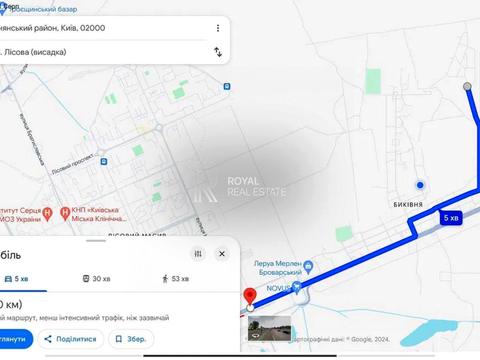
Task: Swap origin and destination with arrows icon
Action: point(218,52)
